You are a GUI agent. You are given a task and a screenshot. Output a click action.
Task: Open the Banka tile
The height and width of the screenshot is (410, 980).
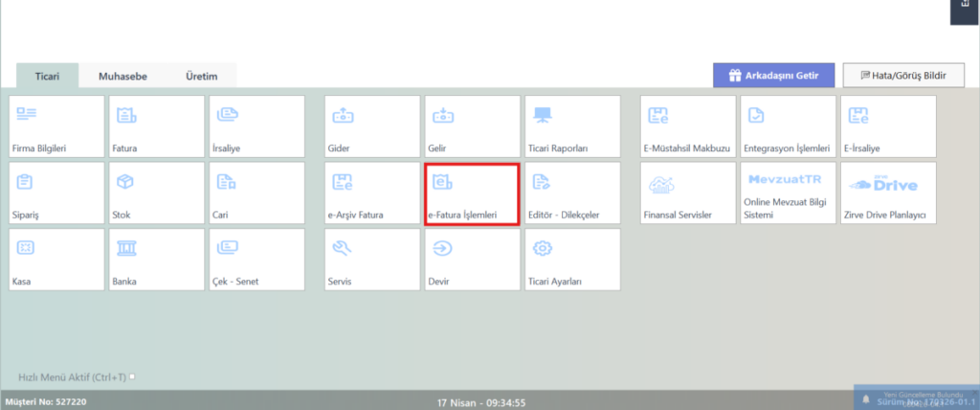pos(157,260)
